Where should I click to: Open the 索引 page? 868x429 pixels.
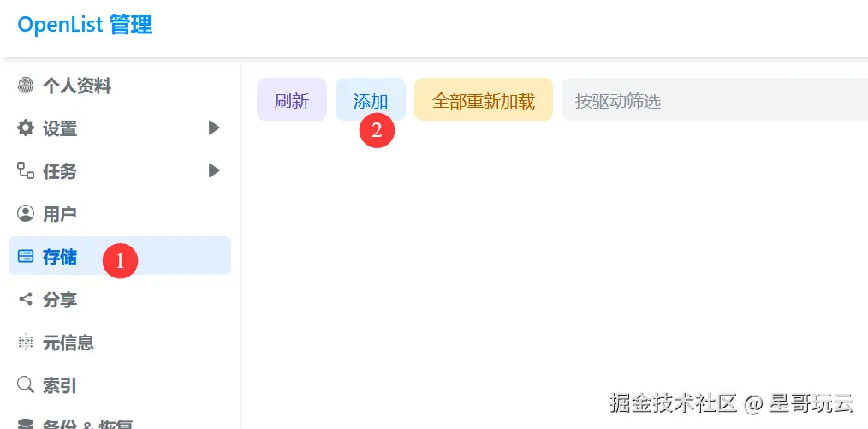coord(120,384)
